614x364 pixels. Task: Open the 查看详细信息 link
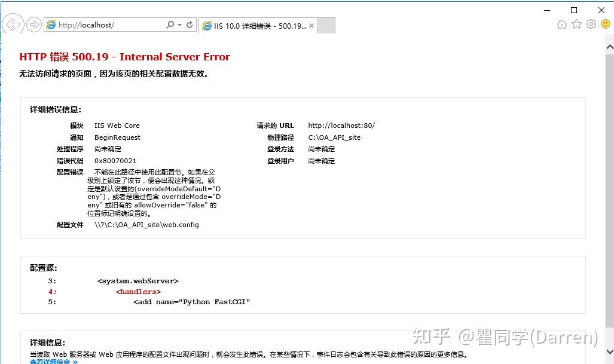pos(51,362)
